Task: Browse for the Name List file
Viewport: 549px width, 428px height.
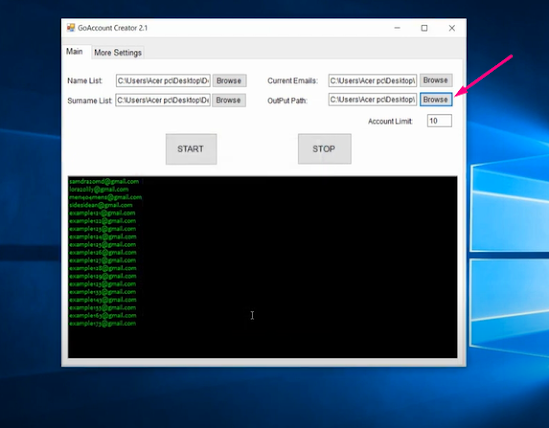Action: (x=229, y=81)
